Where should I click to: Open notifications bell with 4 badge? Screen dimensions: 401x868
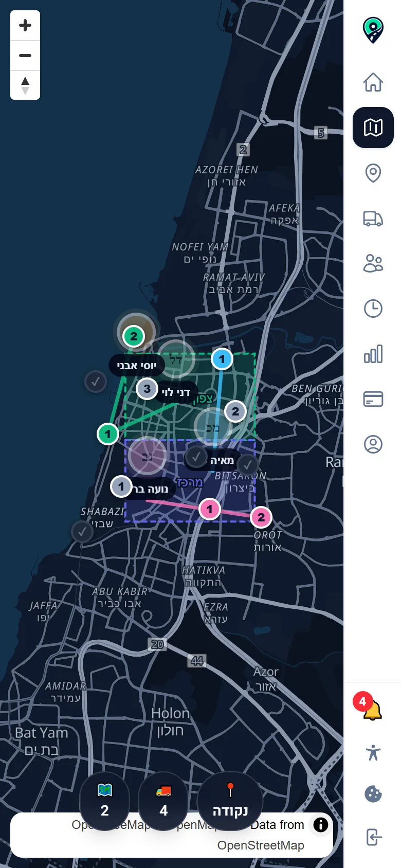click(373, 710)
